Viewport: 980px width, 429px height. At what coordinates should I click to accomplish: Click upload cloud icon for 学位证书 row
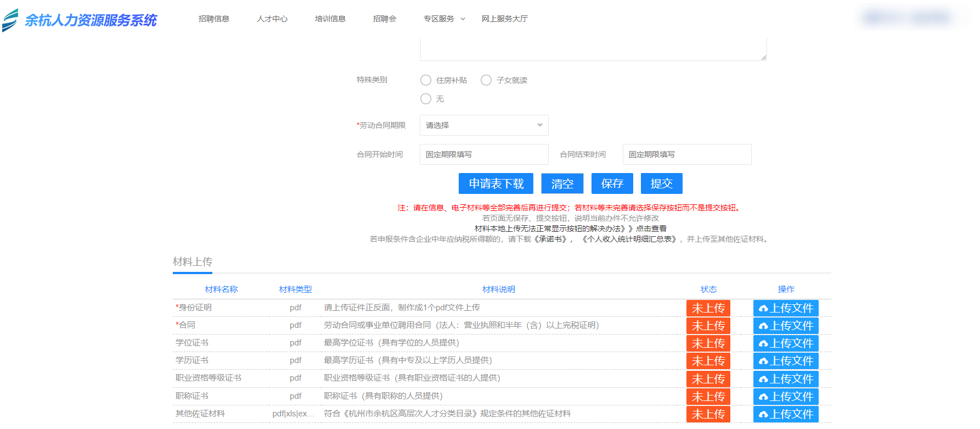[763, 344]
